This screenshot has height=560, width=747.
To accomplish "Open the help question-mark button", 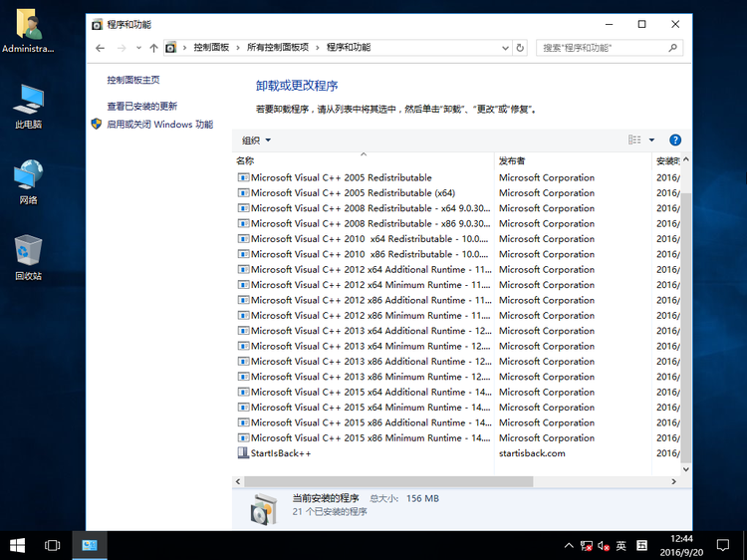I will tap(675, 140).
